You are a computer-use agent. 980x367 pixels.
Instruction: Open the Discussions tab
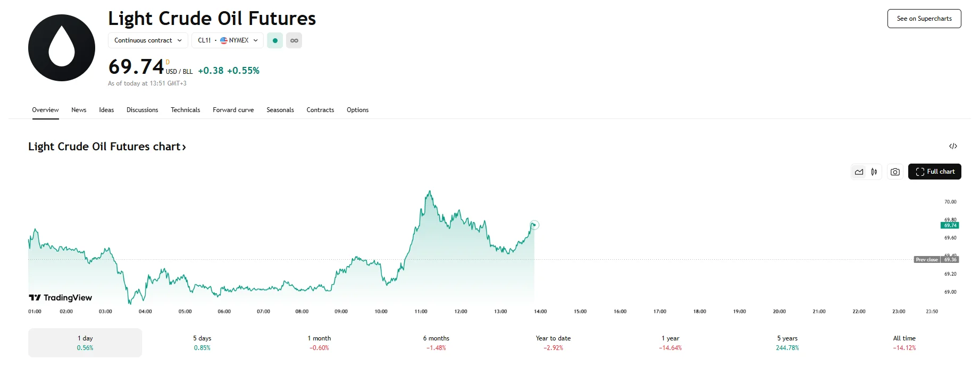click(142, 110)
